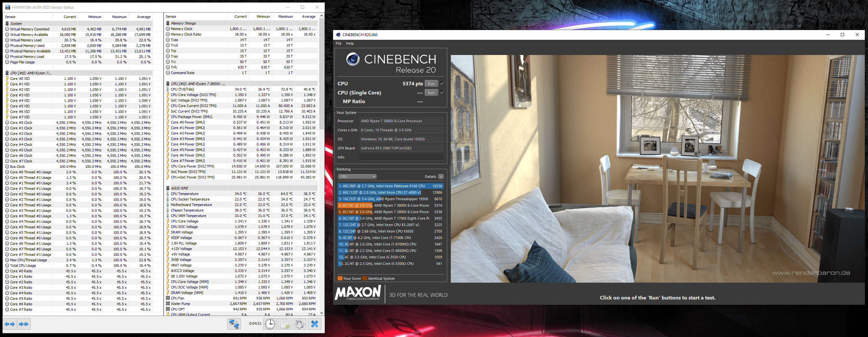Image resolution: width=868 pixels, height=337 pixels.
Task: Open remote monitoring via the two-computers icon
Action: [234, 324]
